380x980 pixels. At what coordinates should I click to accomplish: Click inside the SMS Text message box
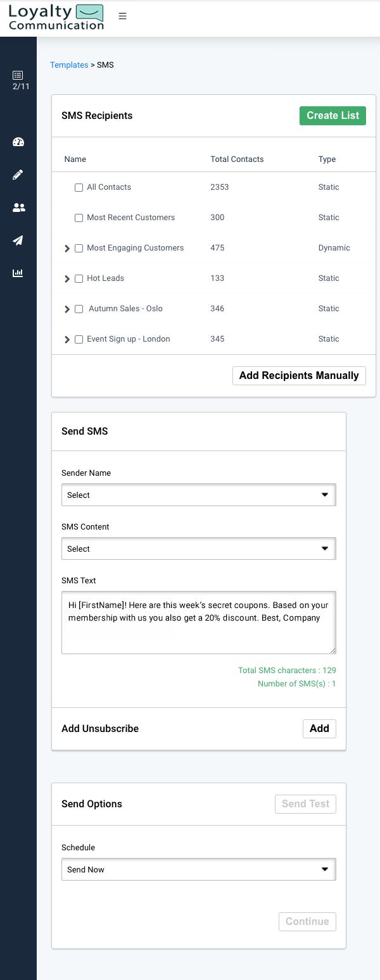198,622
